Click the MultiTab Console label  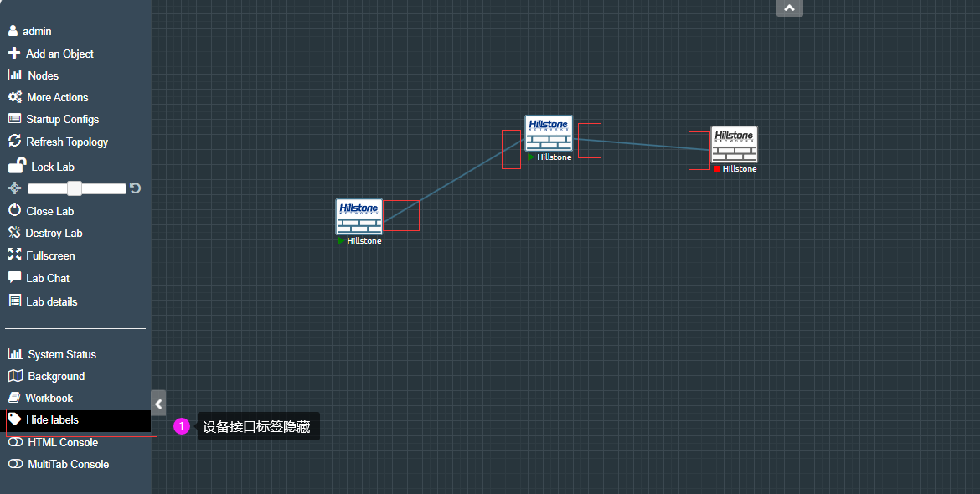coord(69,464)
